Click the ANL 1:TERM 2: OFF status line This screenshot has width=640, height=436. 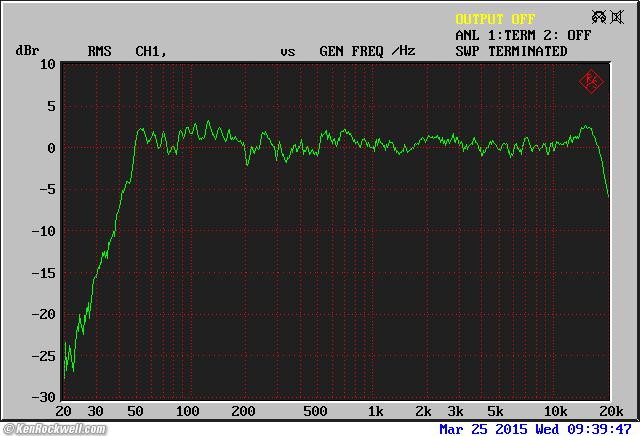[x=523, y=35]
